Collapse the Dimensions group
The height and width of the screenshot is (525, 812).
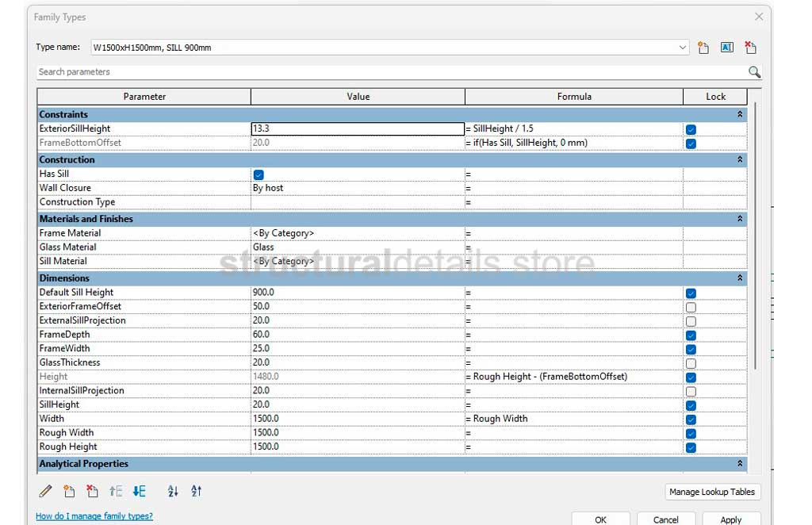(x=740, y=278)
